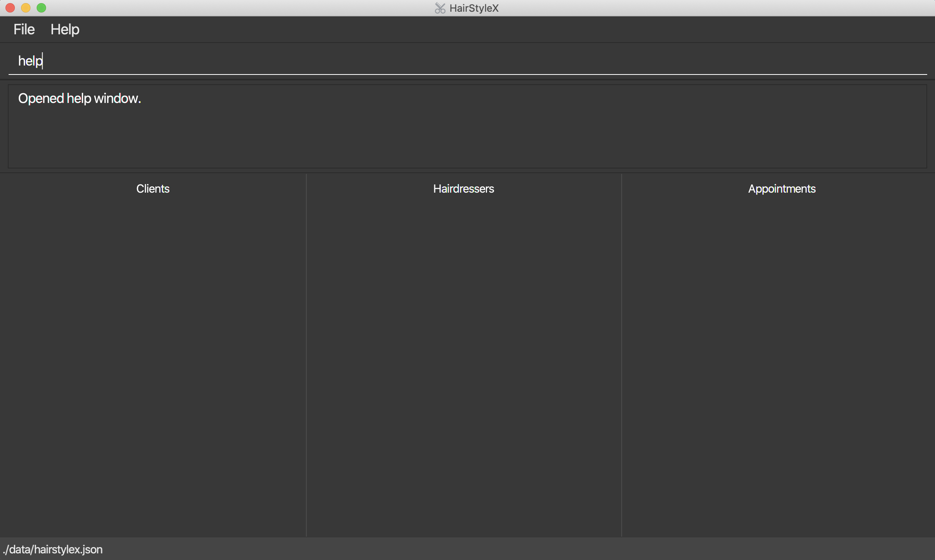Image resolution: width=935 pixels, height=560 pixels.
Task: Open the Help menu
Action: (x=65, y=29)
